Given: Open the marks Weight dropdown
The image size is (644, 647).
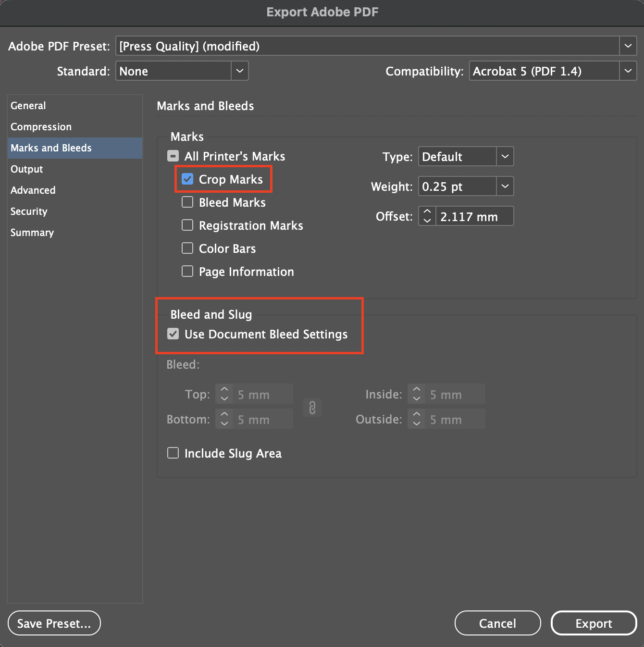Looking at the screenshot, I should click(505, 187).
